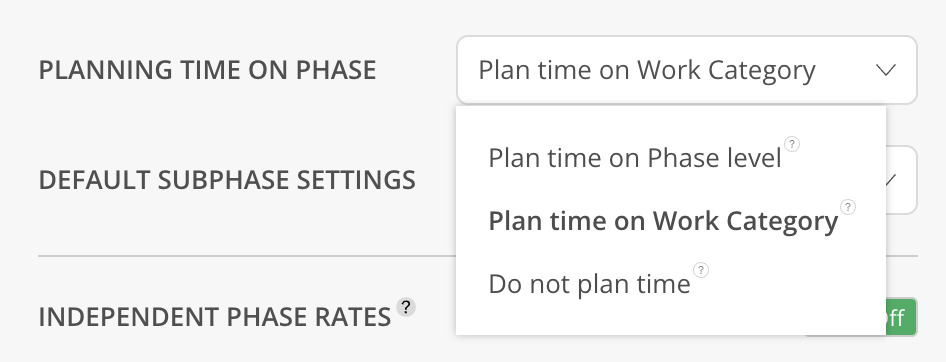Select Plan time on Phase level option
This screenshot has width=946, height=362.
click(635, 158)
